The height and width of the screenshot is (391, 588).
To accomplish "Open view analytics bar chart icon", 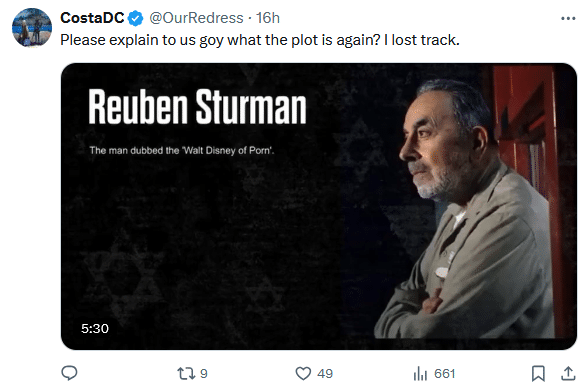I will pyautogui.click(x=420, y=373).
